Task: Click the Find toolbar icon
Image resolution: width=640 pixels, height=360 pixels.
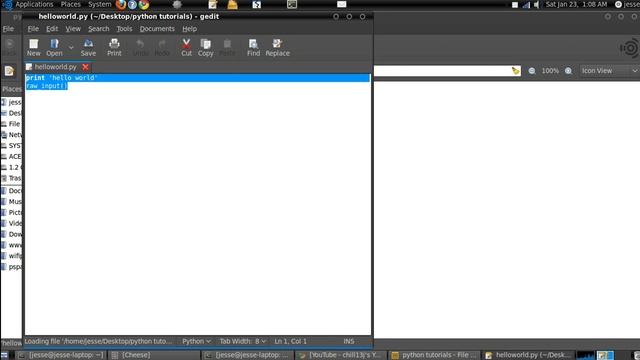Action: [x=253, y=47]
